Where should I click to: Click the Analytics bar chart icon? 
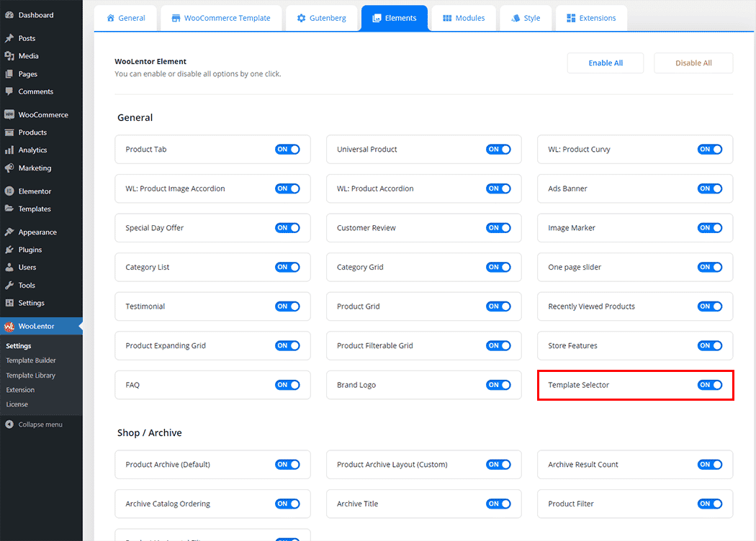click(9, 150)
